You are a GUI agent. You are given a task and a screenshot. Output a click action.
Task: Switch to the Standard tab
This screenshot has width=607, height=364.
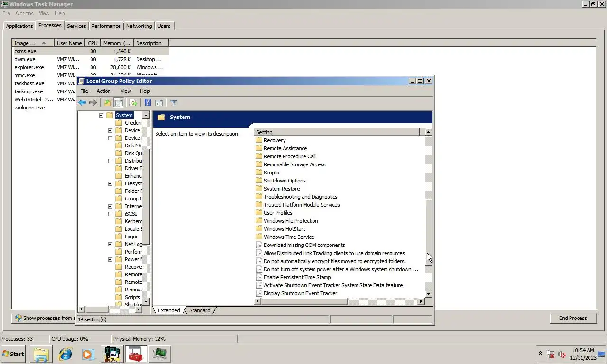(x=200, y=310)
